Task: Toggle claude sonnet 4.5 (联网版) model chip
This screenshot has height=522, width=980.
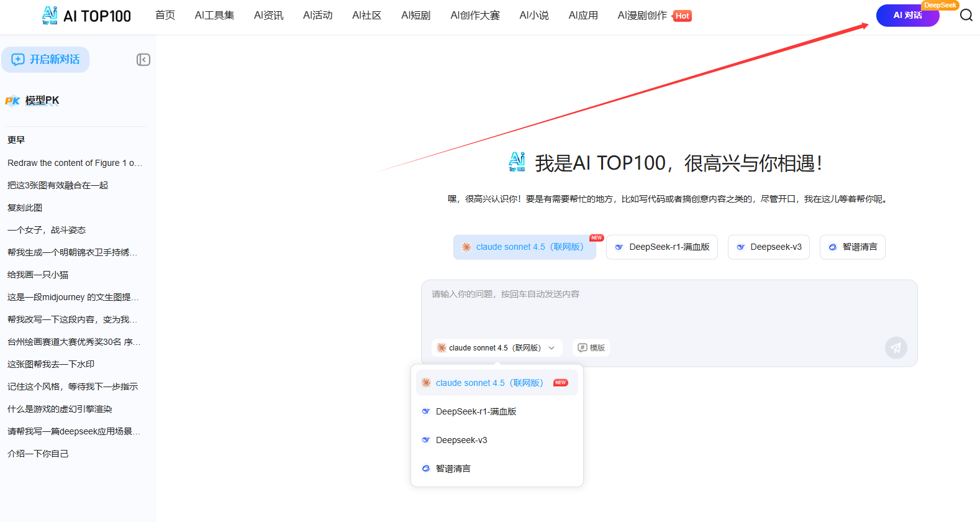Action: tap(524, 247)
